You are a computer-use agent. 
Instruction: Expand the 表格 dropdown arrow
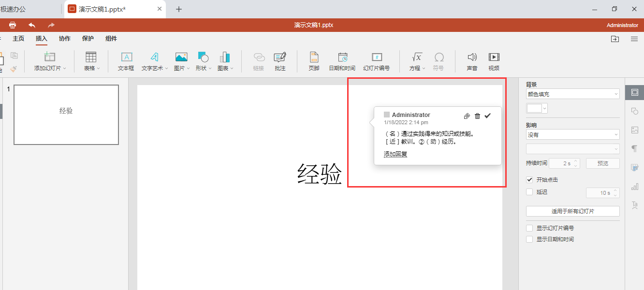point(98,69)
